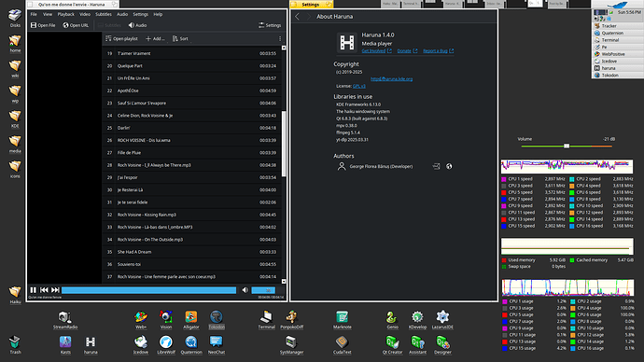Screen dimensions: 644x362
Task: Click the playback seek bar
Action: click(148, 290)
